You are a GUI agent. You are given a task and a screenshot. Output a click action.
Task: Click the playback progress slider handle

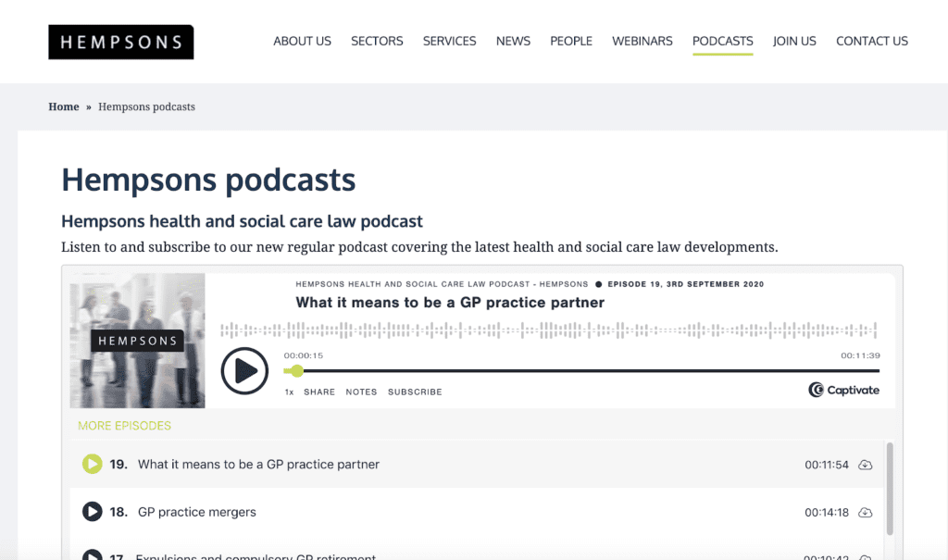click(296, 371)
